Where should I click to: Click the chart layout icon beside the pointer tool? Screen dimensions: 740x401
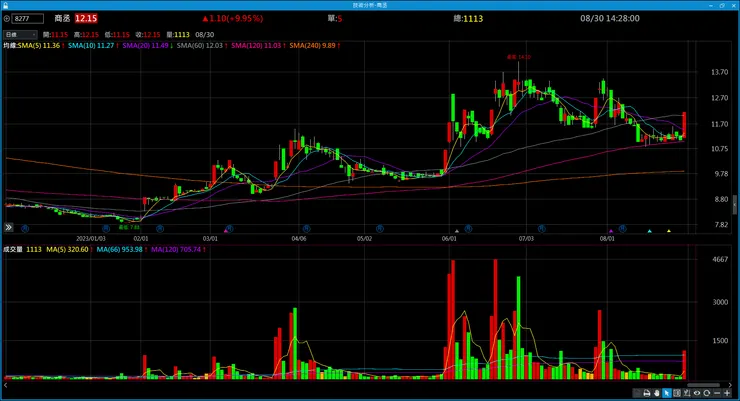(677, 393)
